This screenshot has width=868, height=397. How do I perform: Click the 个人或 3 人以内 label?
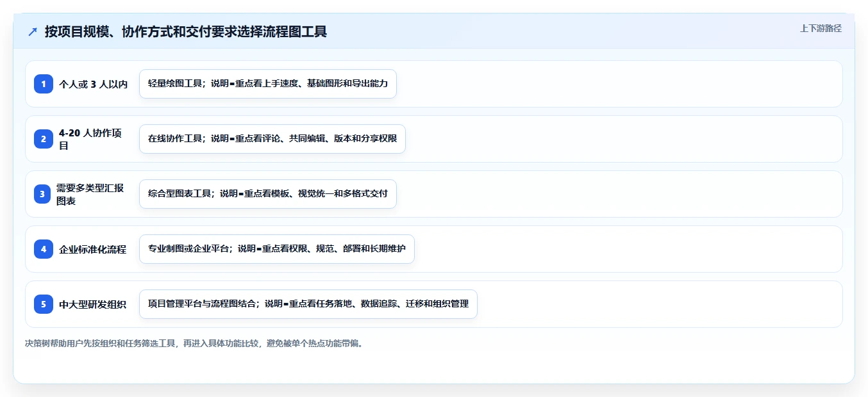tap(94, 84)
